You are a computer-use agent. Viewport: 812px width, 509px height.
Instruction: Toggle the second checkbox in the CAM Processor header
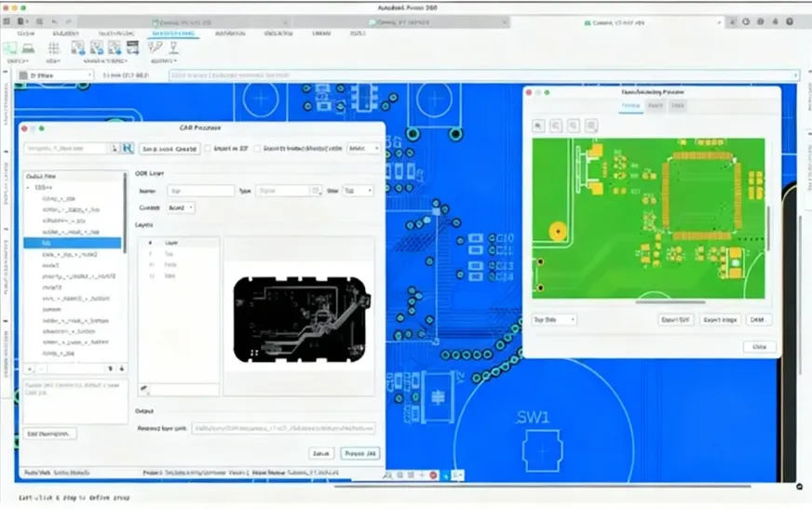pos(257,148)
